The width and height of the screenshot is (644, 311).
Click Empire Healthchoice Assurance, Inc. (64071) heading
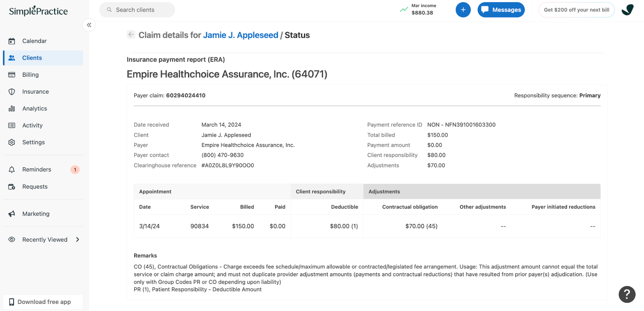click(227, 74)
